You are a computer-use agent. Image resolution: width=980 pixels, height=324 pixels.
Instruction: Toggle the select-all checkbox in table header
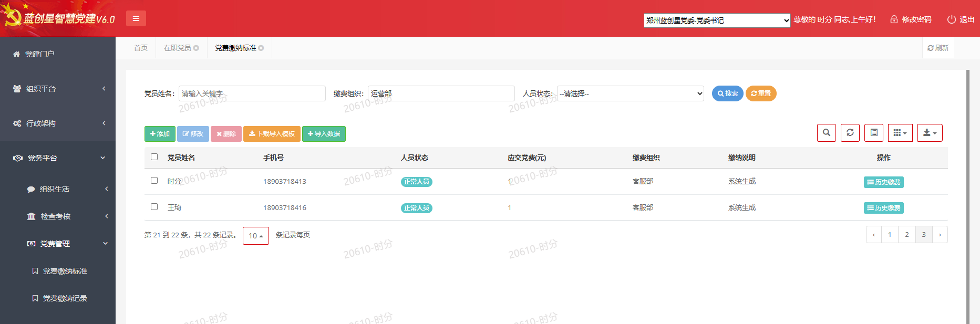[x=154, y=156]
